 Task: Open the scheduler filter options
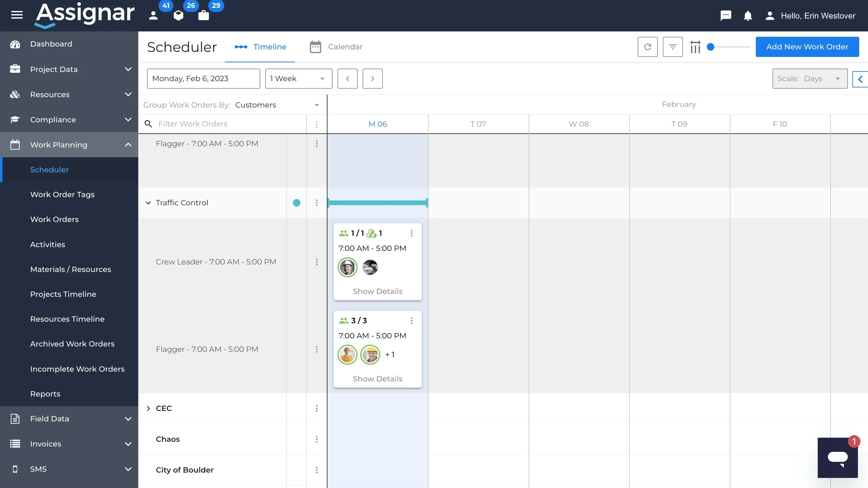pos(673,47)
